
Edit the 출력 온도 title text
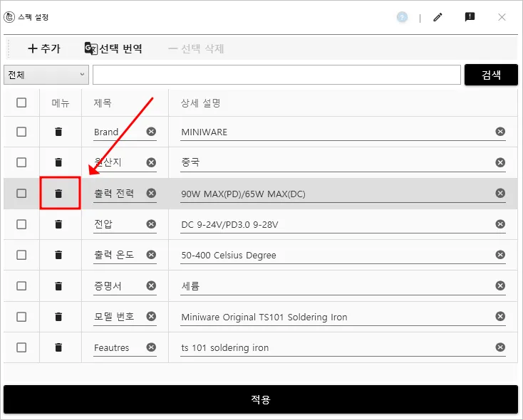coord(114,255)
